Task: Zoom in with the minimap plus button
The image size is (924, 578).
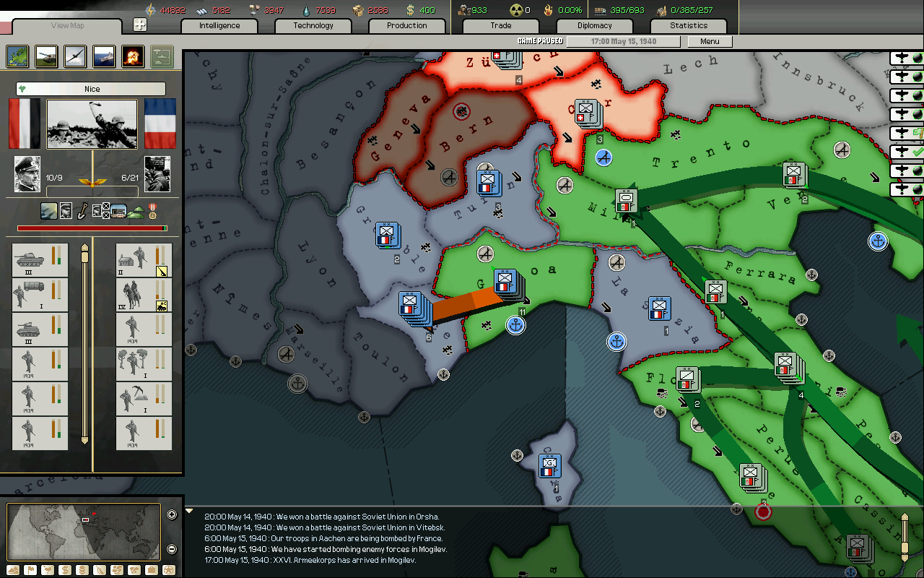Action: pos(172,514)
